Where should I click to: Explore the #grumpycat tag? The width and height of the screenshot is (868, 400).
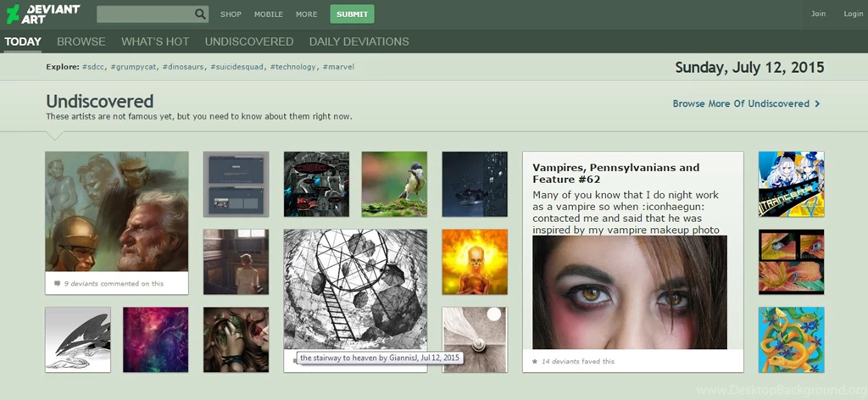(x=134, y=67)
